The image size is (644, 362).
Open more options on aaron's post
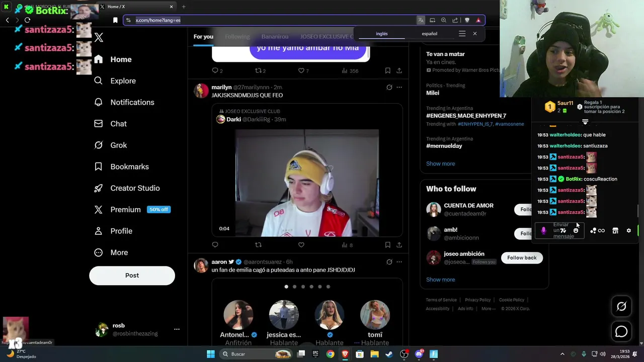click(x=399, y=262)
